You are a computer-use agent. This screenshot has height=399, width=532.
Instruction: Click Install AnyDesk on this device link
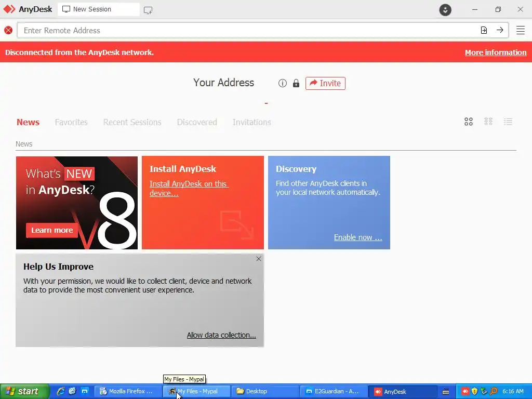189,188
